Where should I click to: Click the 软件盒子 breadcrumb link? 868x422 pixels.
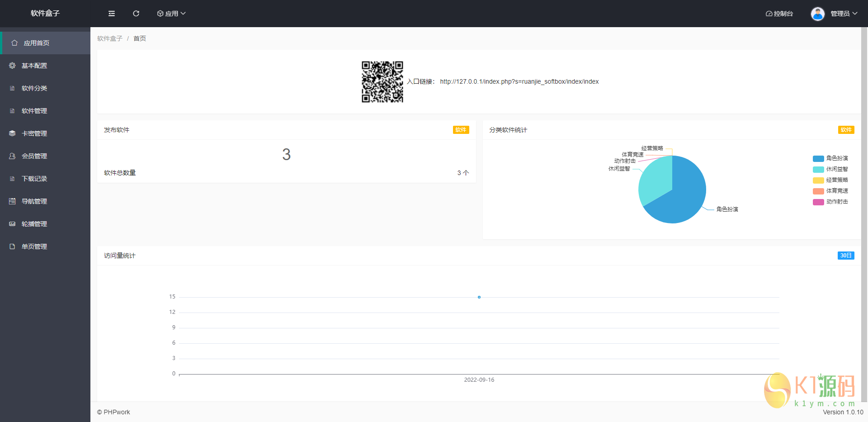110,38
